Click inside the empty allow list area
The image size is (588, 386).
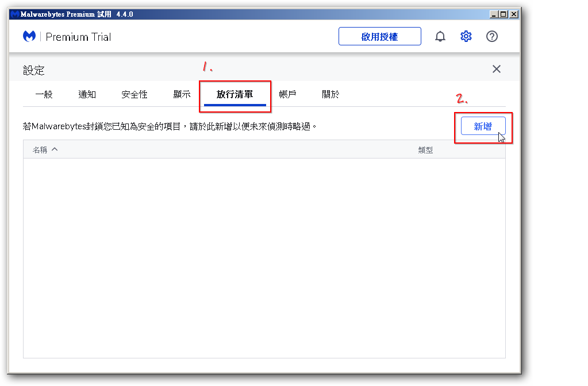(264, 258)
